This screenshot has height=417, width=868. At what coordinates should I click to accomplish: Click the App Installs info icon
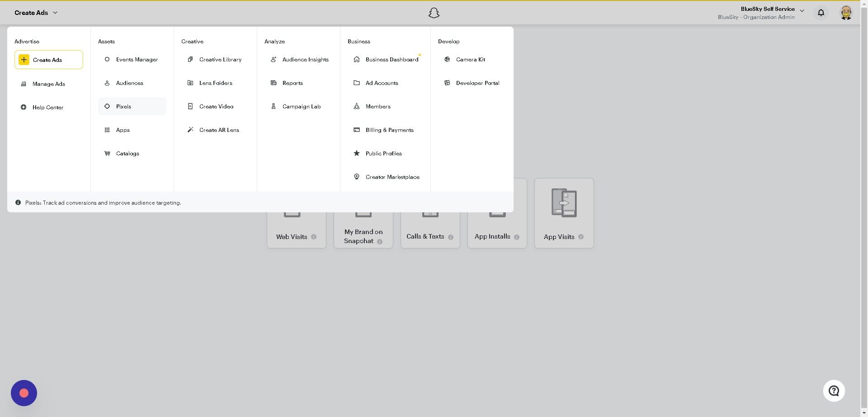pyautogui.click(x=517, y=237)
